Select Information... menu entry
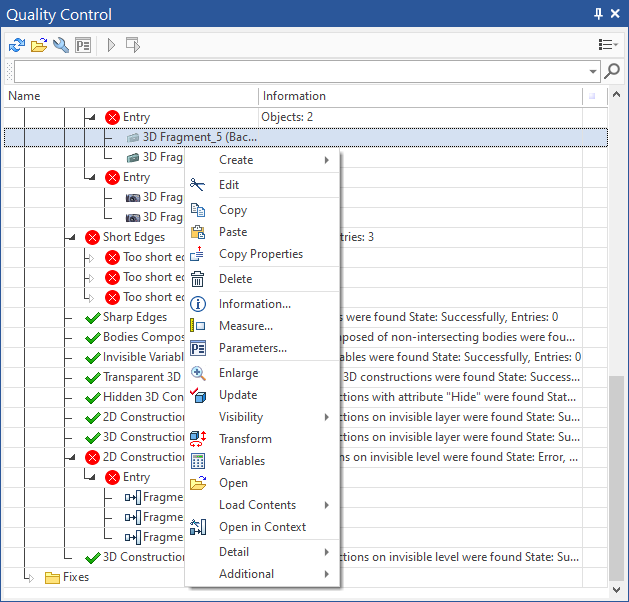Screen dimensions: 629x602 pos(262,304)
